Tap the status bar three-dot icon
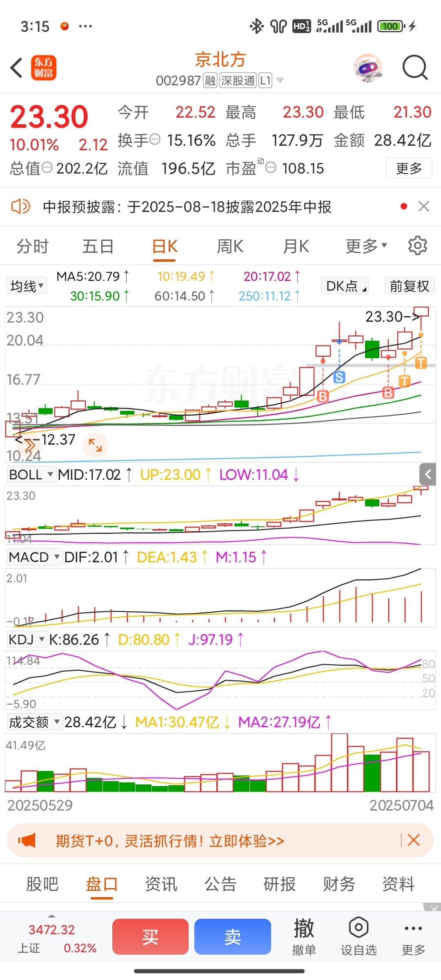The height and width of the screenshot is (980, 441). (x=85, y=27)
